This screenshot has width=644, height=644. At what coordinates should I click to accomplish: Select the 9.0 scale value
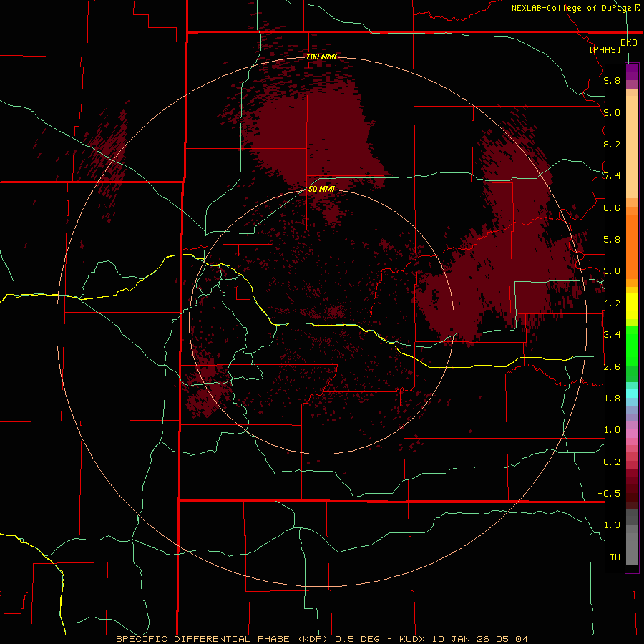point(612,113)
